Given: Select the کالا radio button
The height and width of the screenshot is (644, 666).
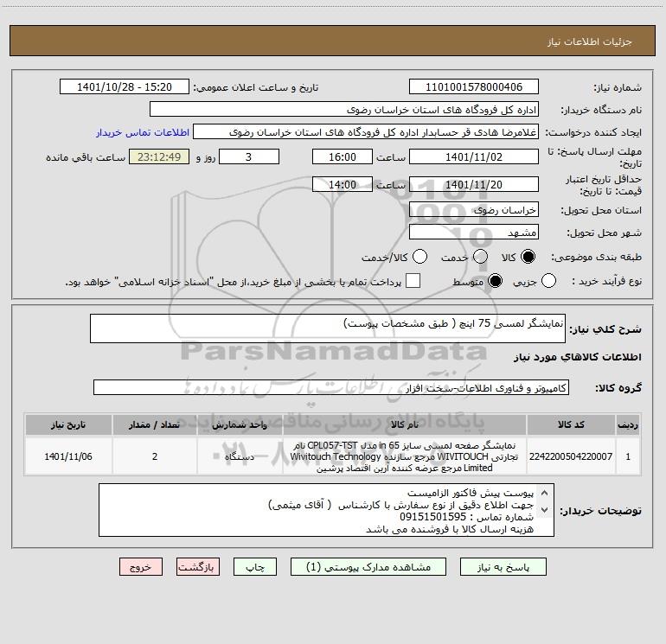Looking at the screenshot, I should coord(528,257).
